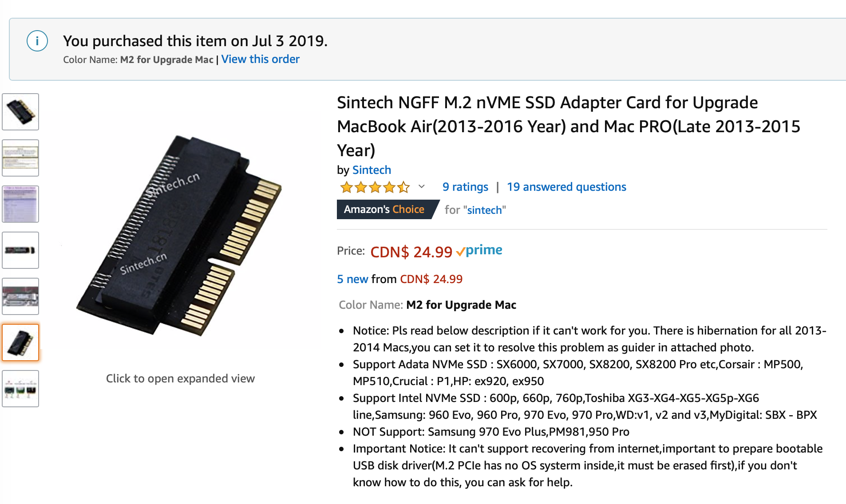Click 'Click to open expanded view' text

pos(180,378)
